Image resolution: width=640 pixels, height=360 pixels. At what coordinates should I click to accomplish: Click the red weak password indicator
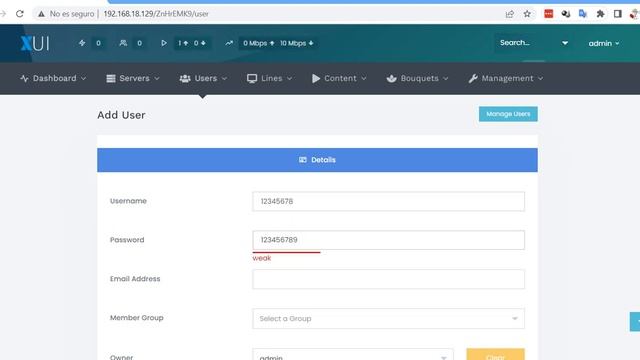(x=262, y=258)
